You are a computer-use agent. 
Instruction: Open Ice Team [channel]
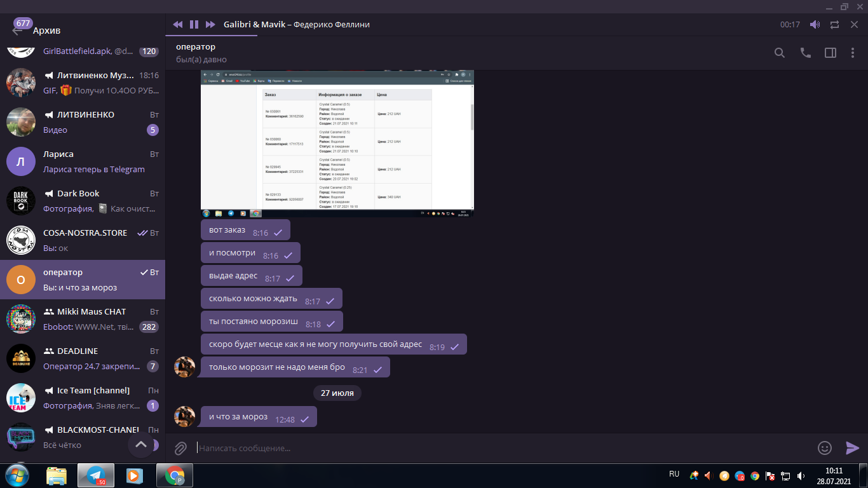click(83, 398)
